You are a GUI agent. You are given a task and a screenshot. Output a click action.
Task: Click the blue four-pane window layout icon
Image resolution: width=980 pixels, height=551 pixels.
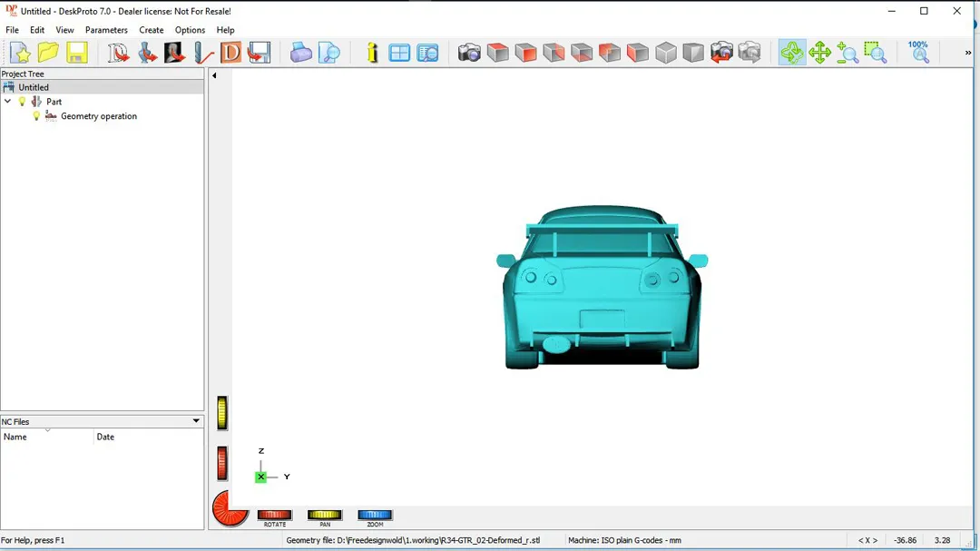point(399,53)
